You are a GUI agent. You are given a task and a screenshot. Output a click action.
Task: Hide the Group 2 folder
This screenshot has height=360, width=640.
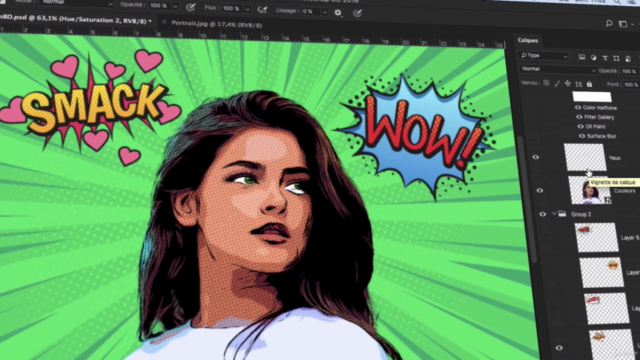542,214
